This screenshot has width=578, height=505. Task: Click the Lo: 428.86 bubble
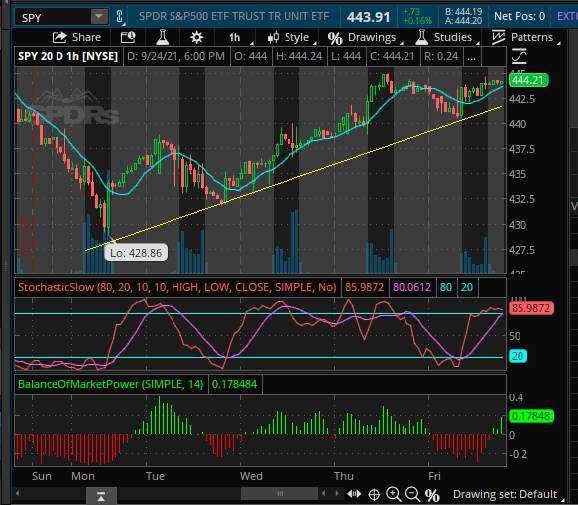click(136, 253)
